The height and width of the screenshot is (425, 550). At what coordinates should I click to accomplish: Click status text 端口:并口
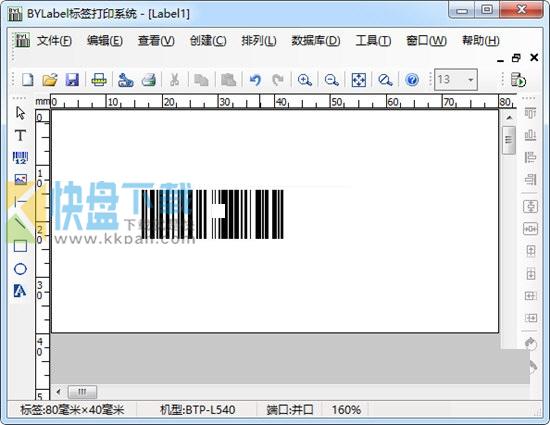pyautogui.click(x=290, y=410)
